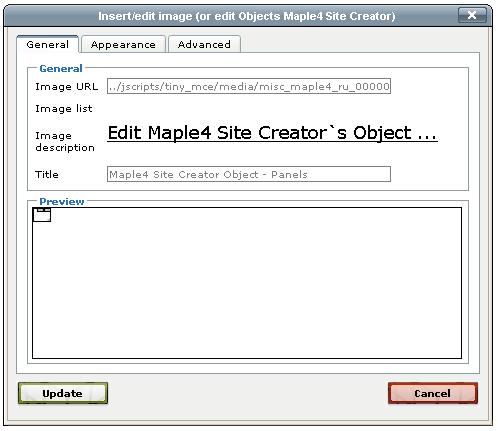Open Edit Maple4 Site Creator's Object link

[272, 133]
